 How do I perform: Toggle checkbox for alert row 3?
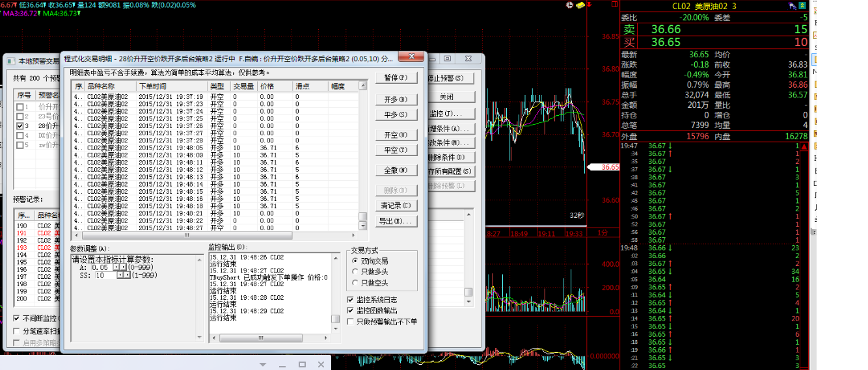point(20,126)
